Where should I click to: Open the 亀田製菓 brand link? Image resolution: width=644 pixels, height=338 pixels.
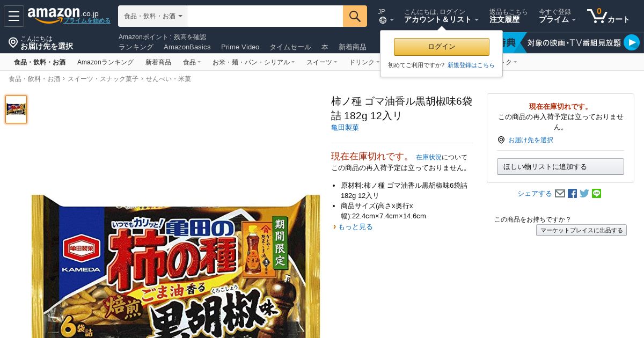click(345, 128)
